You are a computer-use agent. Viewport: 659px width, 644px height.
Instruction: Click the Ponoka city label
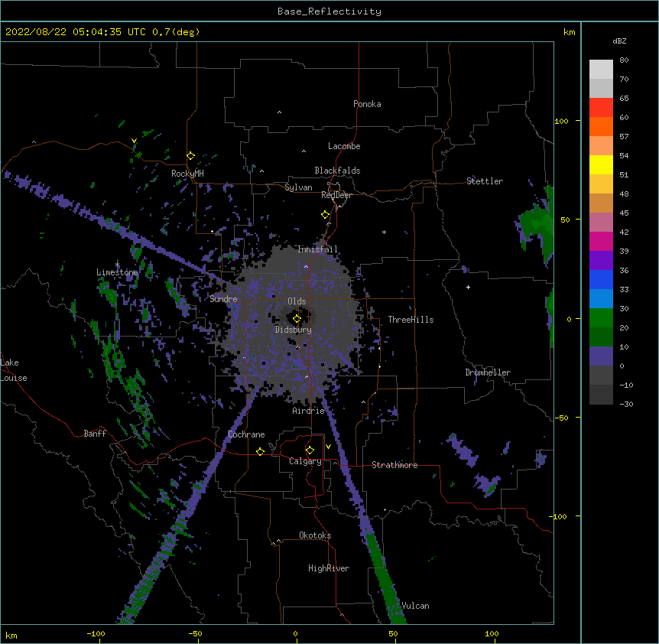click(367, 104)
